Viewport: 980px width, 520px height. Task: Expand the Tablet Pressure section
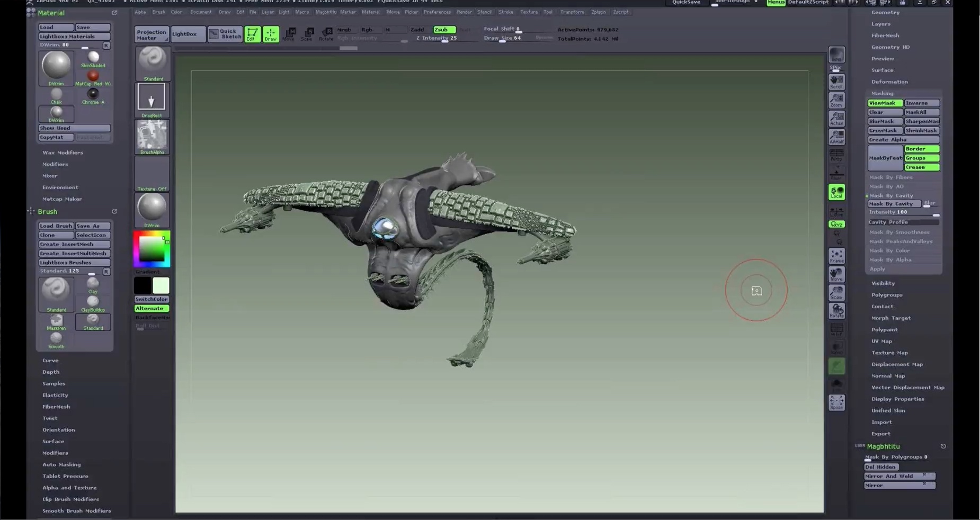click(x=65, y=476)
